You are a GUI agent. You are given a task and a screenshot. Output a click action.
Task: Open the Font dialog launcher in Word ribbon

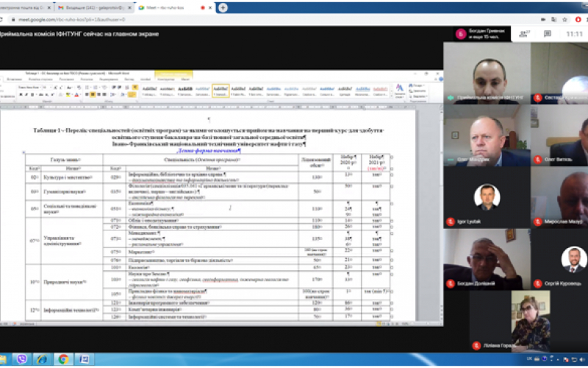click(82, 101)
